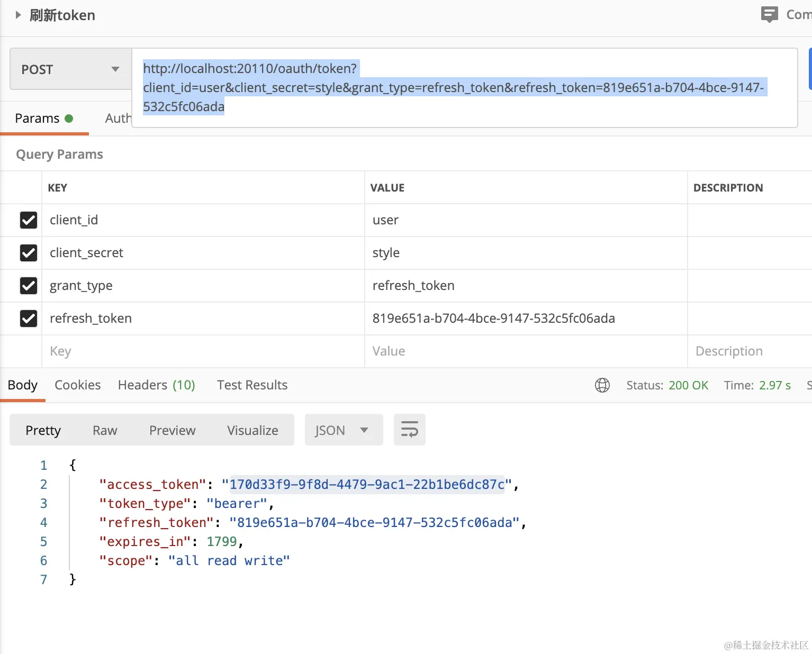Click the expires_in value 1799
Viewport: 812px width, 654px height.
[222, 542]
